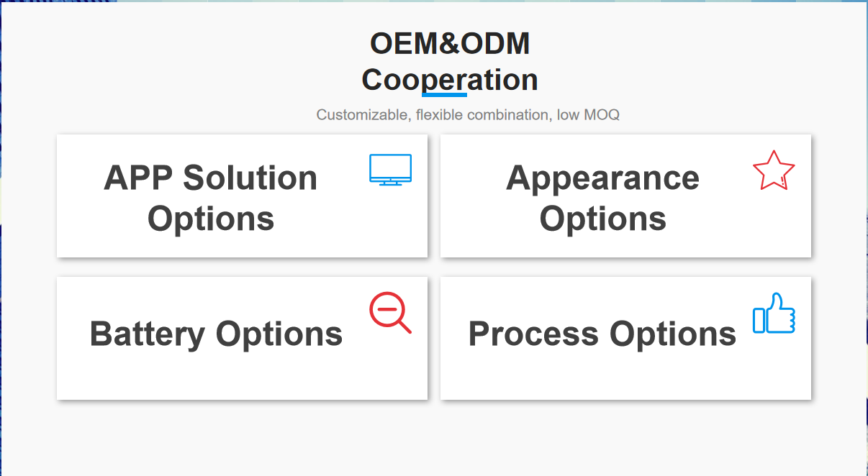Click the red magnifier minus icon

[390, 313]
